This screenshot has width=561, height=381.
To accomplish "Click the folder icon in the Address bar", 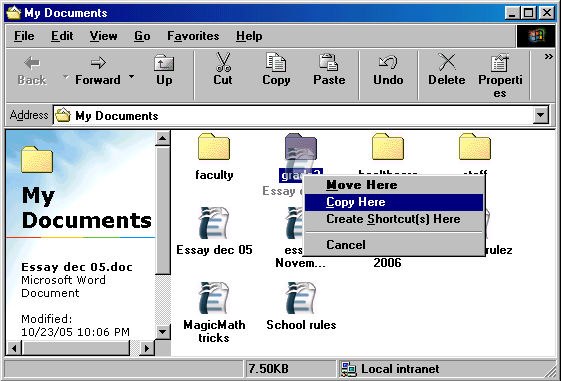I will pyautogui.click(x=63, y=115).
